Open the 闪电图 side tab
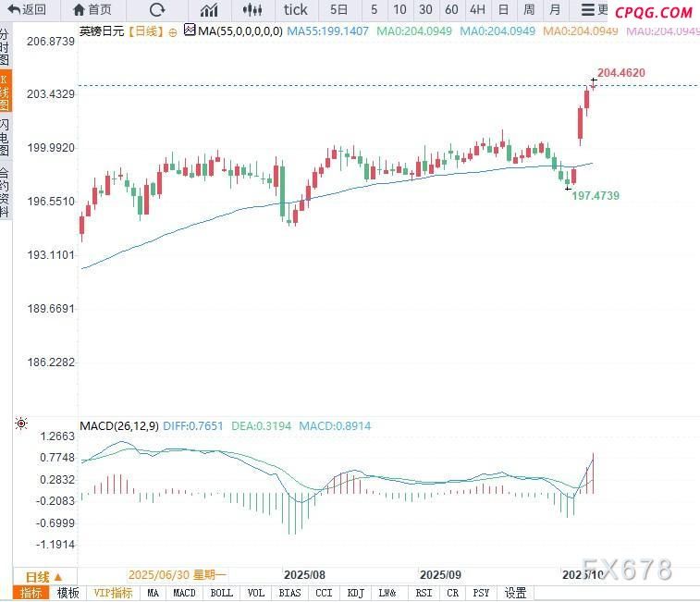 (x=6, y=137)
